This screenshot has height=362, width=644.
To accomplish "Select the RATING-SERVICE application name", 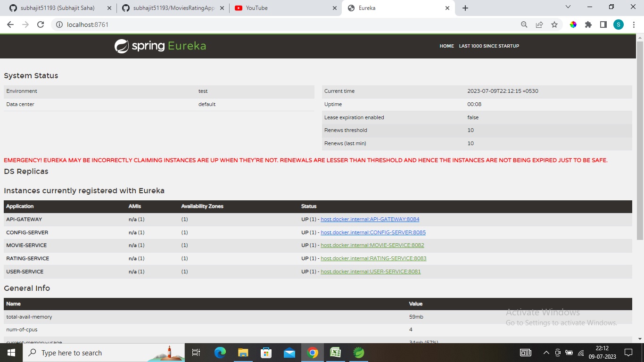I will pyautogui.click(x=27, y=258).
